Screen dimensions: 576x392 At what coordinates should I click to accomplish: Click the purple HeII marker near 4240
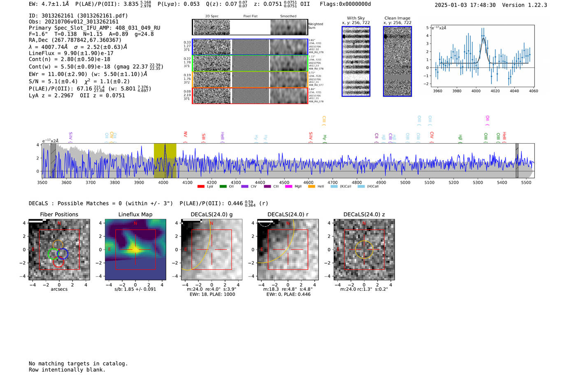[222, 137]
